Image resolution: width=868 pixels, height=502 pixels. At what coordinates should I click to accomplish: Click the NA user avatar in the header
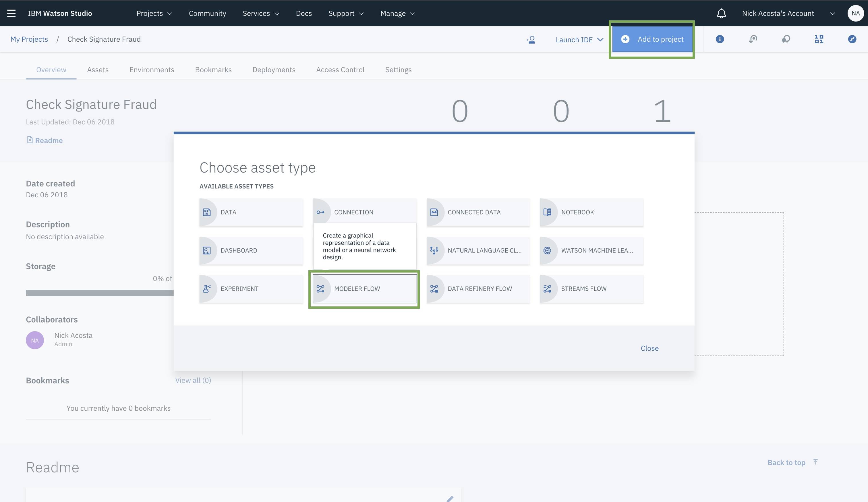click(x=855, y=13)
